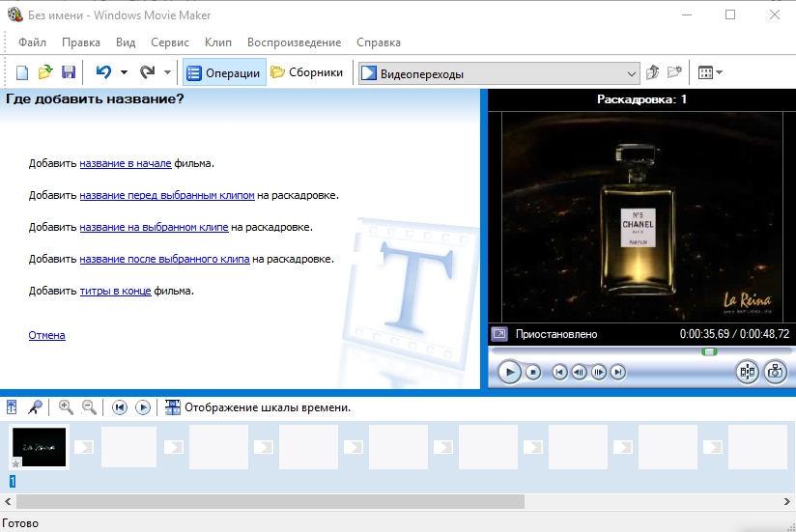Click the scrollbar's right arrow

pyautogui.click(x=787, y=501)
